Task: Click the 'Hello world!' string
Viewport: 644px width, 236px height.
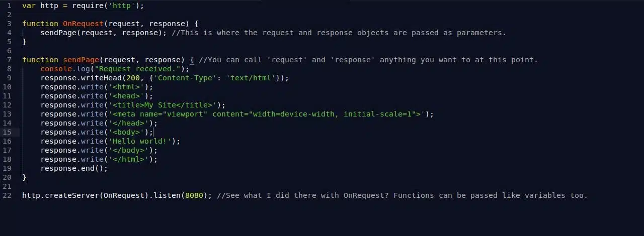Action: (x=141, y=141)
